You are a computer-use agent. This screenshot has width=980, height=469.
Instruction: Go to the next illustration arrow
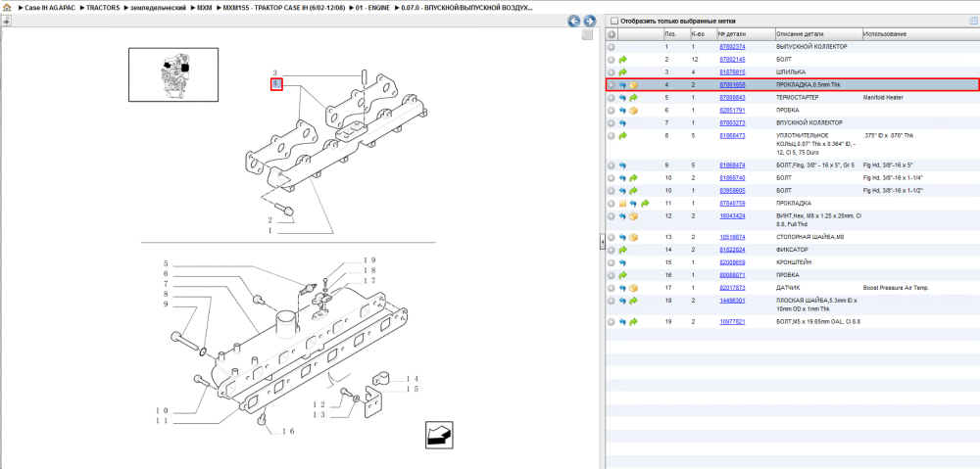(588, 22)
